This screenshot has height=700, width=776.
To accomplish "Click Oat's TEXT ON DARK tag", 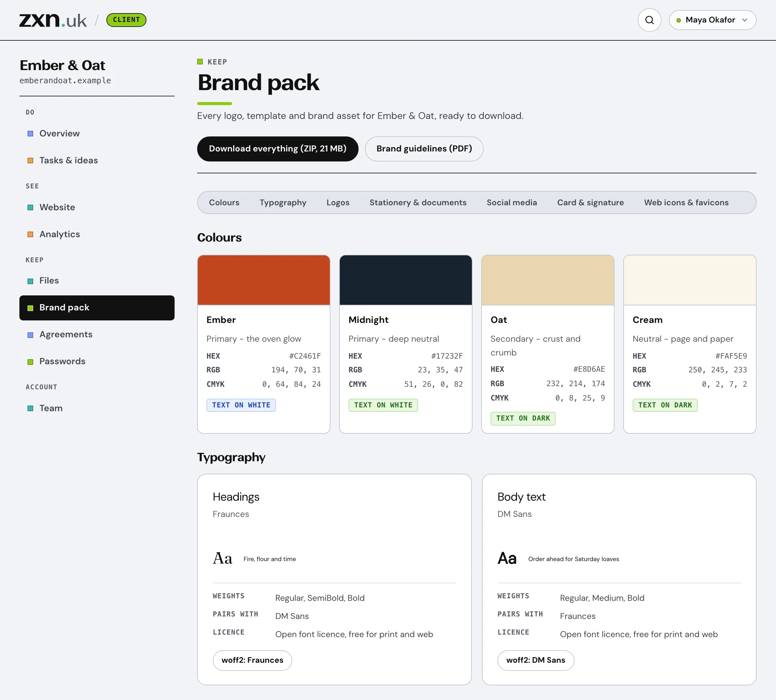I will [523, 418].
